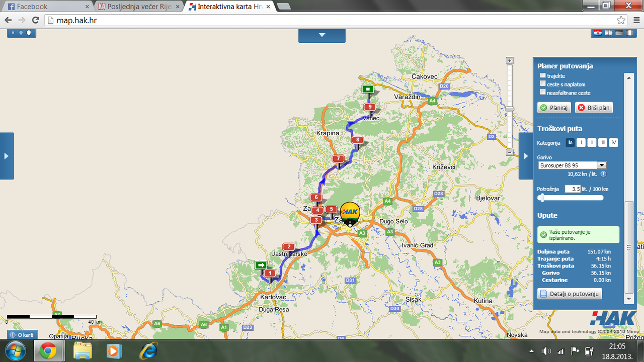Enable the neasfaltirane ceste checkbox

[543, 92]
